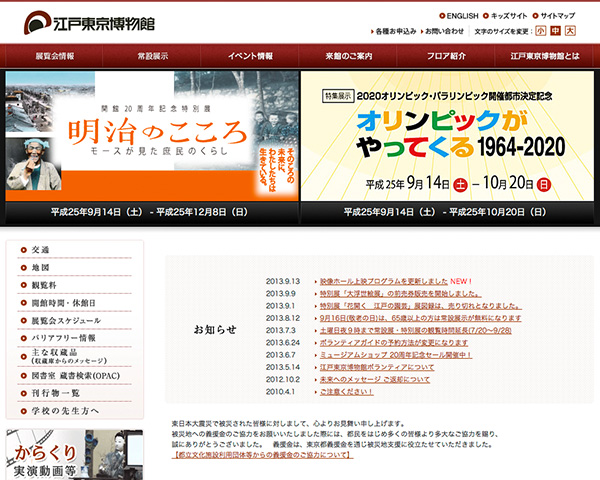Set text size to large (大)
The width and height of the screenshot is (600, 480).
[x=569, y=31]
